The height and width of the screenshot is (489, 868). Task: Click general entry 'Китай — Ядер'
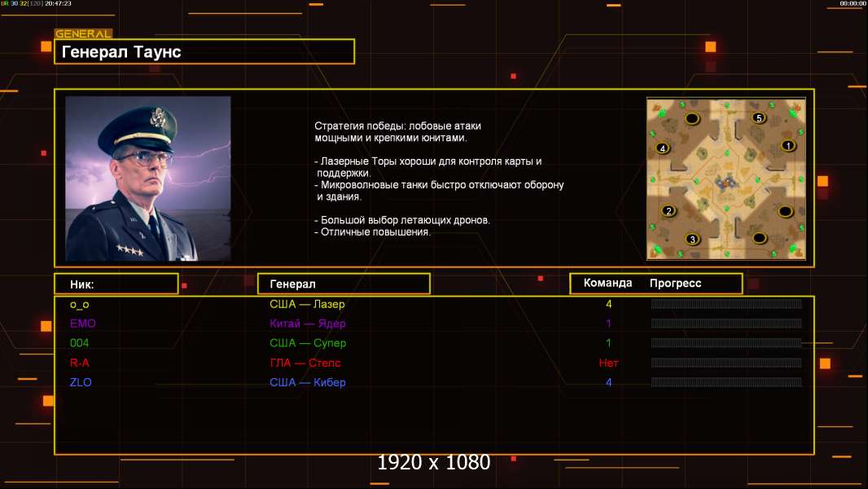[307, 324]
